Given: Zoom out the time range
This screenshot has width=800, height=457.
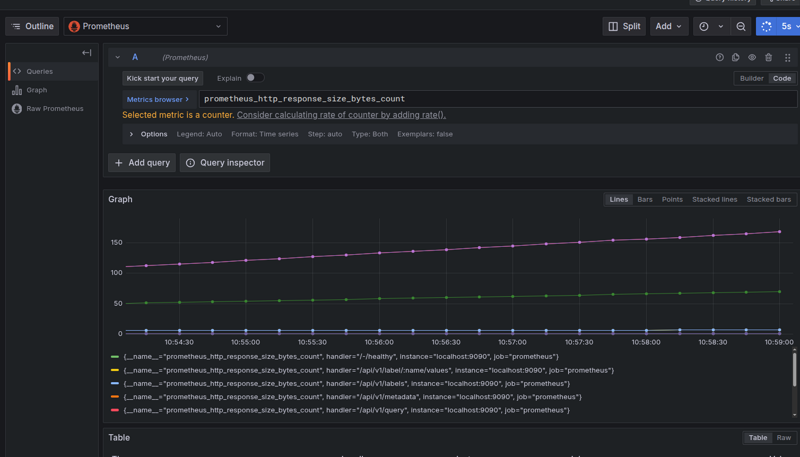Looking at the screenshot, I should click(x=741, y=26).
